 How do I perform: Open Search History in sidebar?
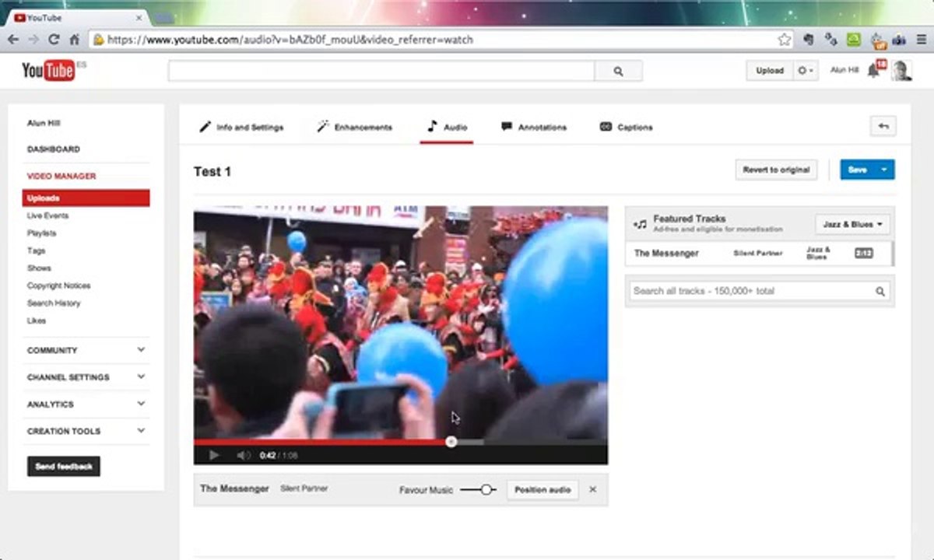tap(54, 303)
